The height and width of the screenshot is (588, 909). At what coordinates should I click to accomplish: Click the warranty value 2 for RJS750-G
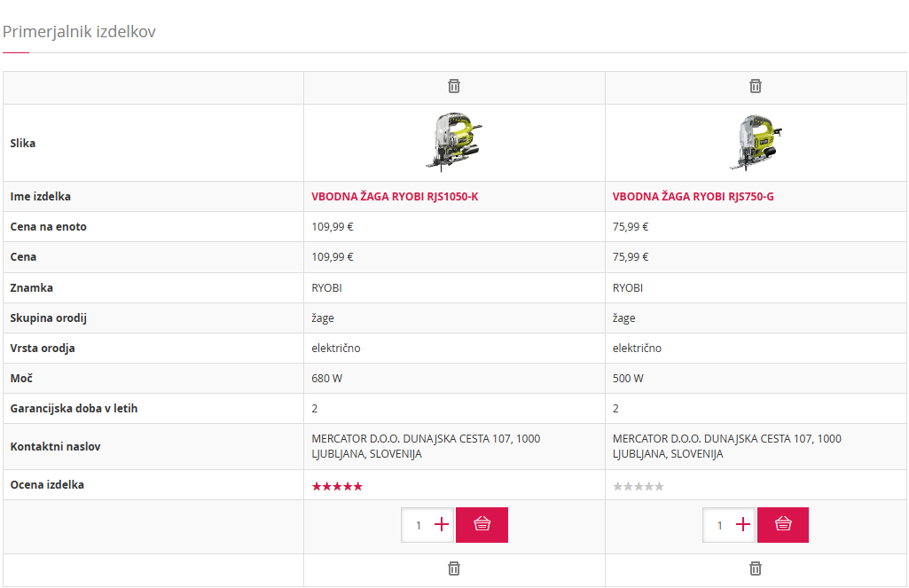click(615, 408)
